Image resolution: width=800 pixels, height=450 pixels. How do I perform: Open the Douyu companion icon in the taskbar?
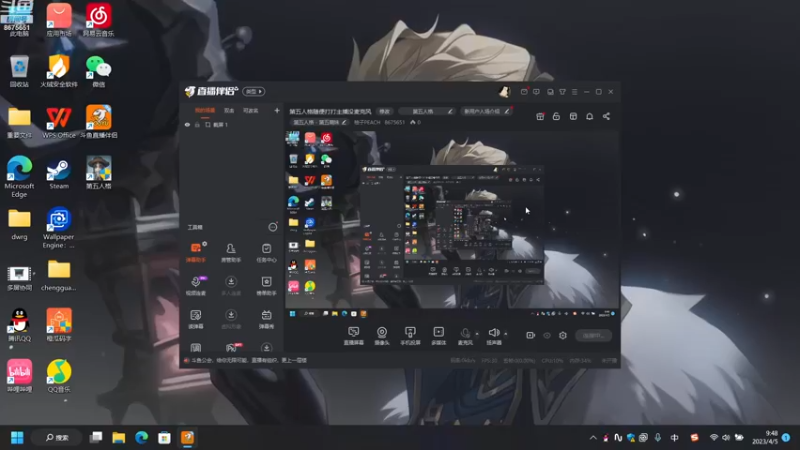tap(187, 438)
